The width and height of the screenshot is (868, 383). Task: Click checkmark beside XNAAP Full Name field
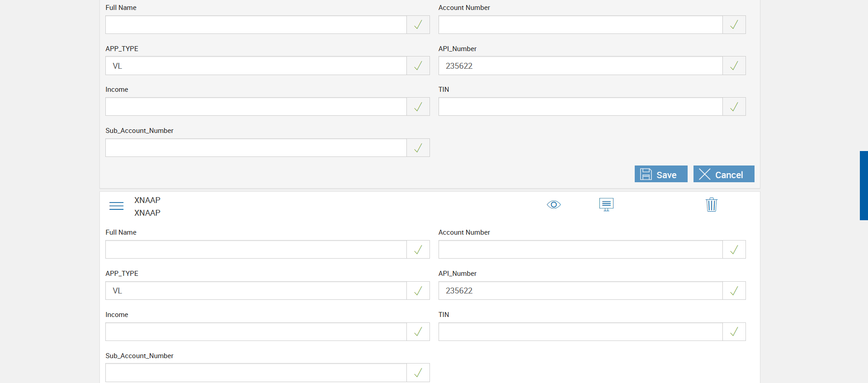pos(418,250)
